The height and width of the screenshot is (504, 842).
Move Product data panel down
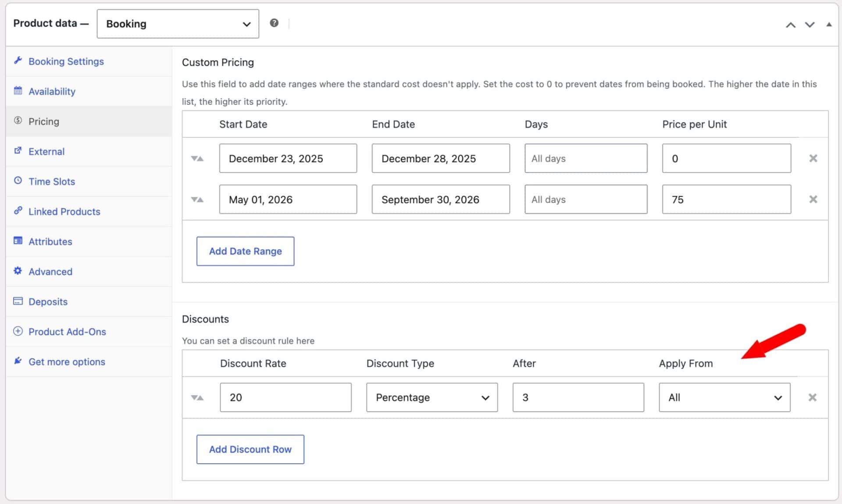click(x=810, y=25)
